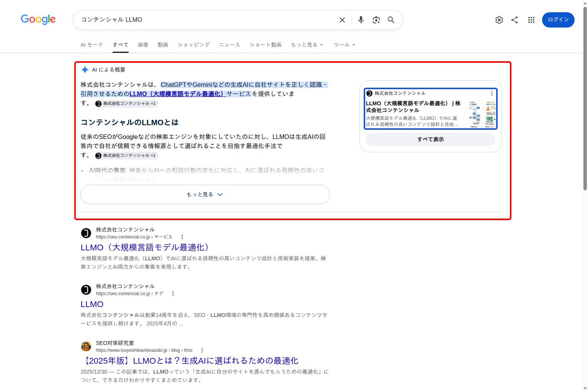Open the ショート動画 tab
This screenshot has height=392, width=588.
coord(266,45)
